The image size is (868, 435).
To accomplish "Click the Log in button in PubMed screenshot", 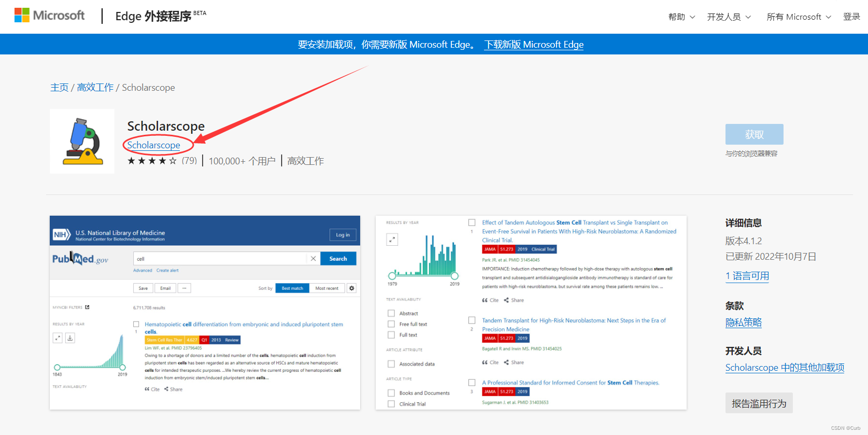I will click(x=343, y=235).
